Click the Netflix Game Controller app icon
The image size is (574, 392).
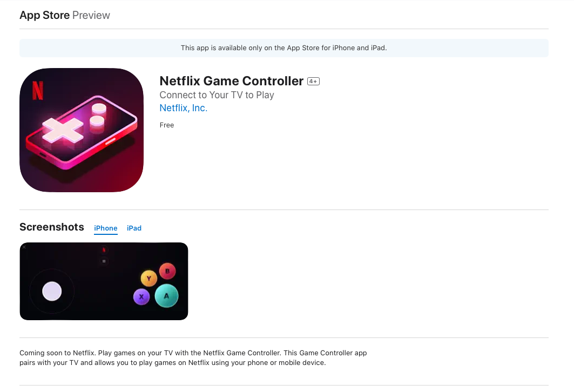tap(81, 130)
